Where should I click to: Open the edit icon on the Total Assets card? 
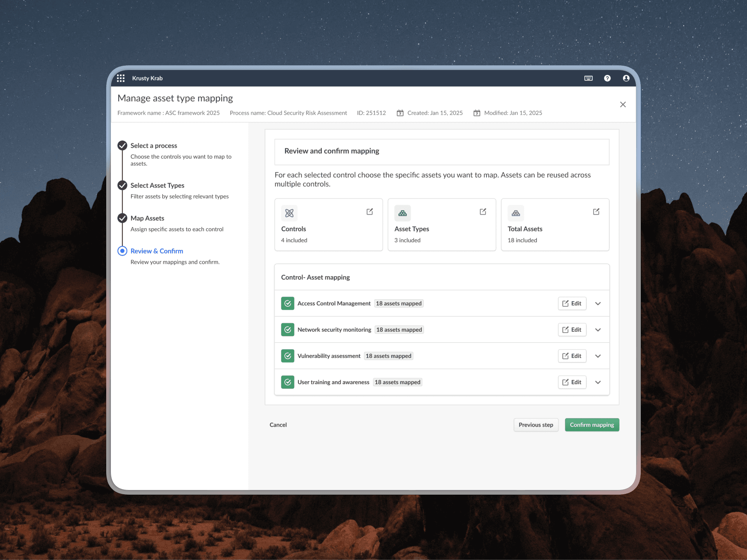(x=596, y=212)
